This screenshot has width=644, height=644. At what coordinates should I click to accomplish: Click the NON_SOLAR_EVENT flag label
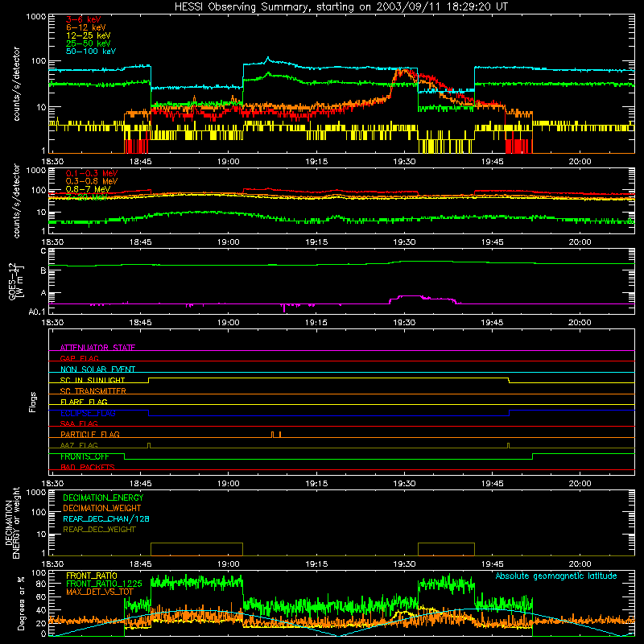[97, 369]
